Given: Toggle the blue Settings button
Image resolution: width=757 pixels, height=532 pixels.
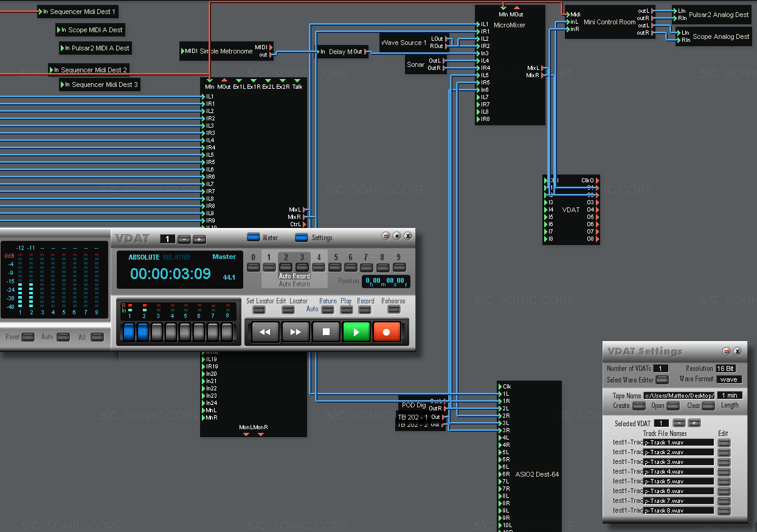Looking at the screenshot, I should point(302,237).
